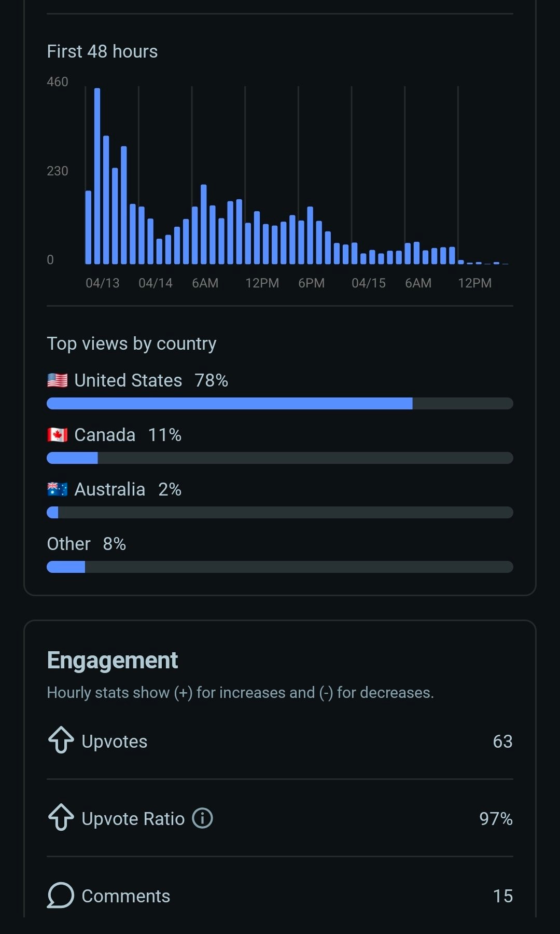Tap the United States flag icon
The image size is (560, 934).
(x=57, y=380)
